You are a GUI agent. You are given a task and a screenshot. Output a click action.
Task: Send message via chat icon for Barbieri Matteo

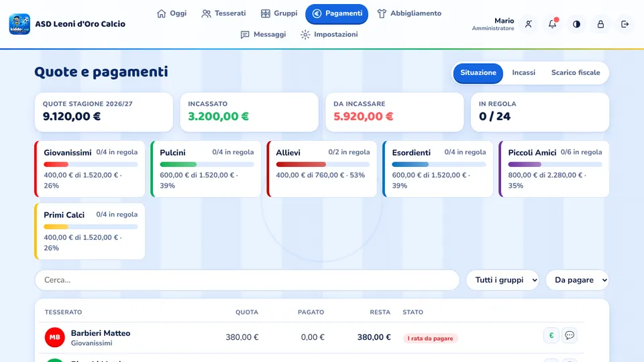(570, 335)
